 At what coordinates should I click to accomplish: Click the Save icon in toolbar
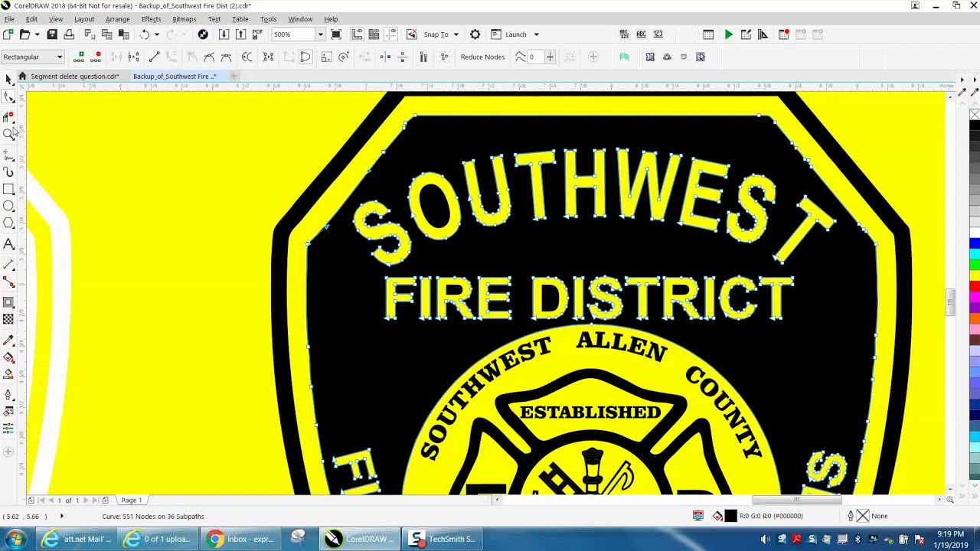click(52, 34)
